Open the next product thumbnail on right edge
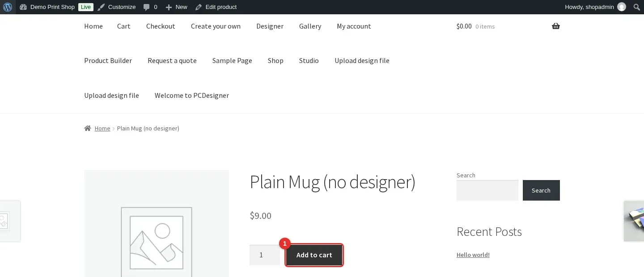The image size is (644, 277). tap(634, 221)
